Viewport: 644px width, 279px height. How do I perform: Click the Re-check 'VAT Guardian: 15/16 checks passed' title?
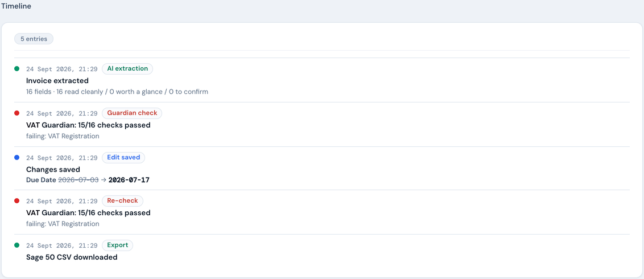pos(88,213)
